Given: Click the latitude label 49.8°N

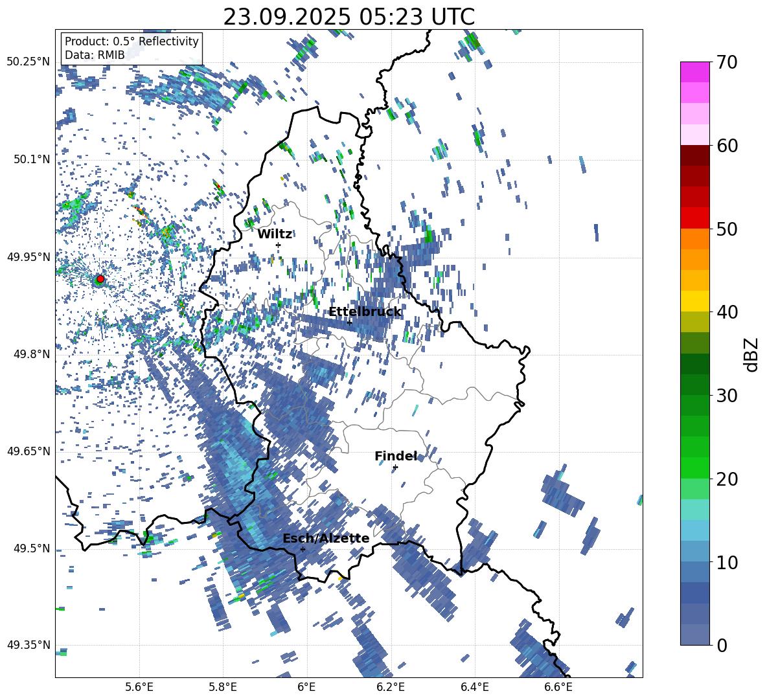Looking at the screenshot, I should [x=31, y=354].
